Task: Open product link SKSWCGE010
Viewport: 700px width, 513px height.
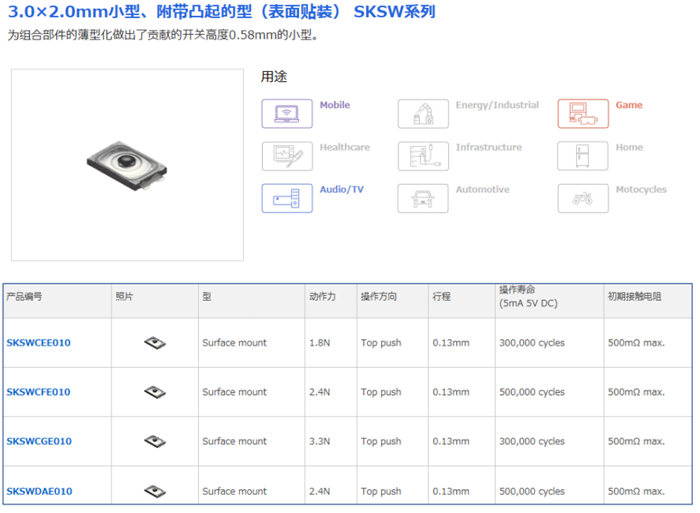Action: tap(39, 441)
